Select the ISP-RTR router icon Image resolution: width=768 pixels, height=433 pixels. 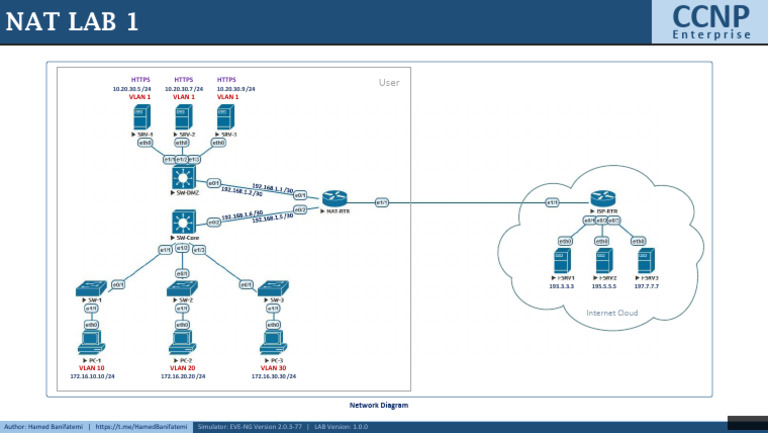click(x=603, y=198)
